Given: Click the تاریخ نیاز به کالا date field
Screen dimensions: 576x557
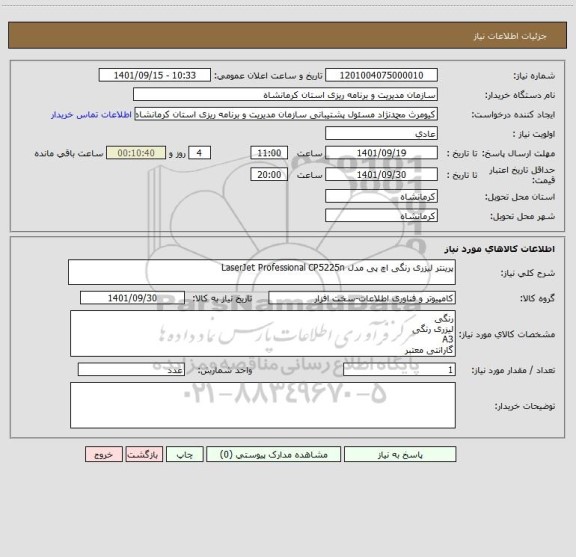Looking at the screenshot, I should tap(132, 298).
